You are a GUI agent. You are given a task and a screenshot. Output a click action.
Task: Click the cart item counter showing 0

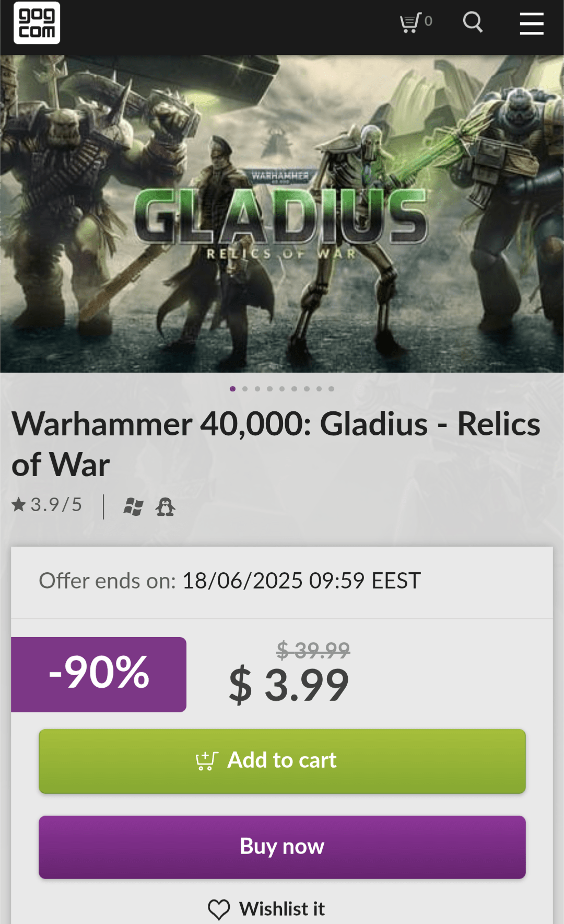(428, 20)
